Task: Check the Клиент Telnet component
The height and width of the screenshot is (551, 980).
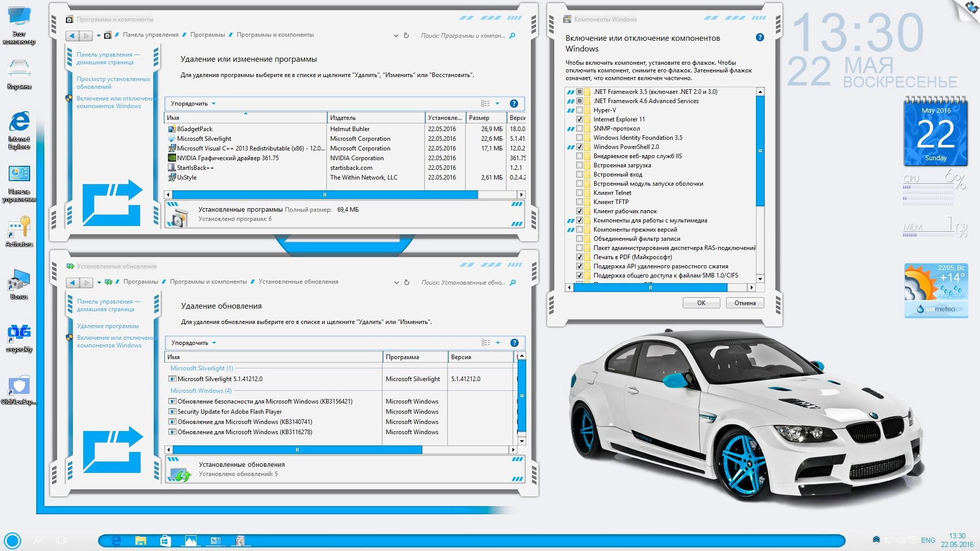Action: (x=580, y=192)
